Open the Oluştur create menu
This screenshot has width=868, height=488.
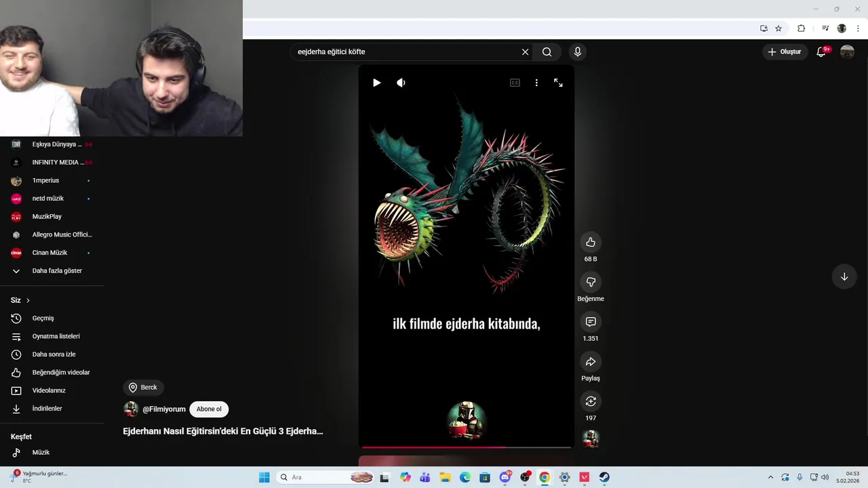click(x=785, y=52)
